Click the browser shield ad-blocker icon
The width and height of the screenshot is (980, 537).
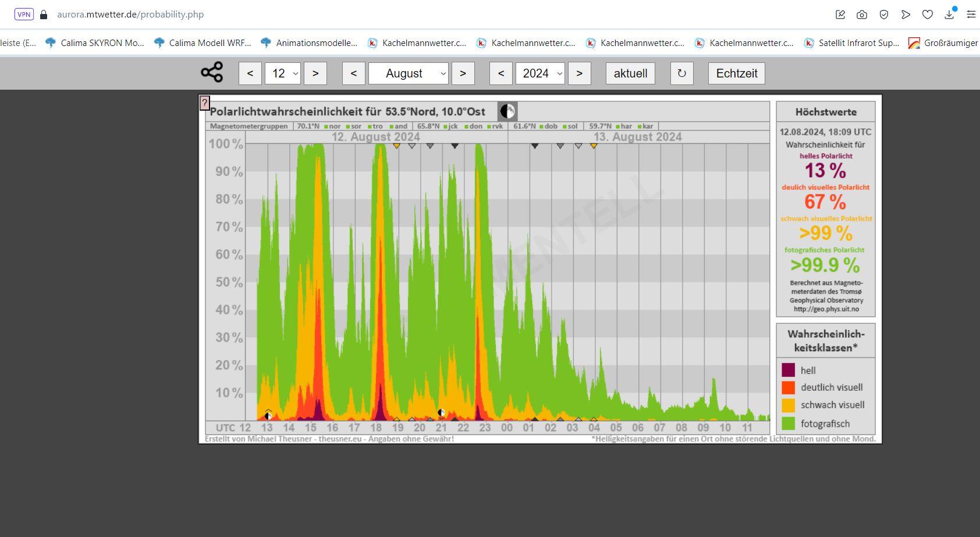[x=884, y=15]
